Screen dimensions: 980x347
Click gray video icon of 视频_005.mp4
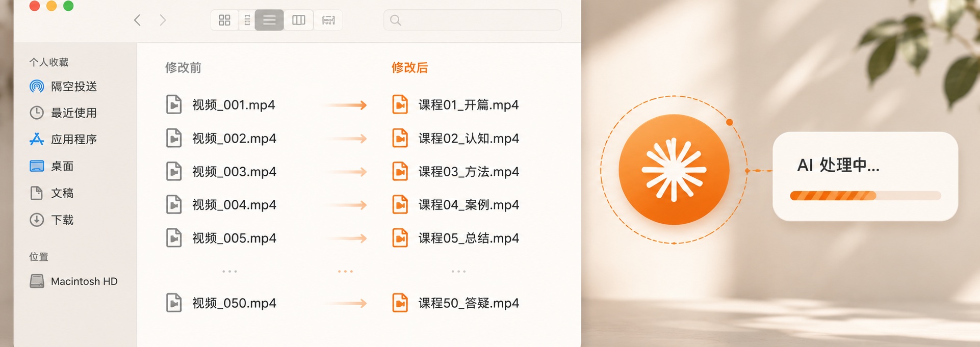coord(174,238)
